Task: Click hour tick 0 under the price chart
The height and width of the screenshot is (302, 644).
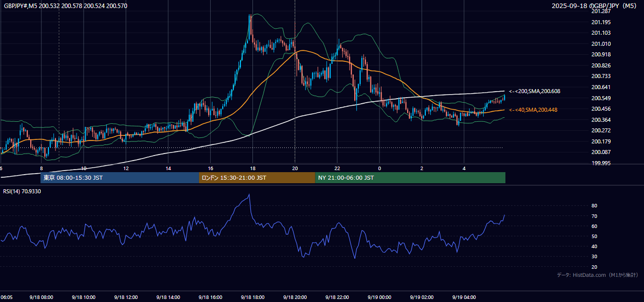Action: pyautogui.click(x=379, y=169)
